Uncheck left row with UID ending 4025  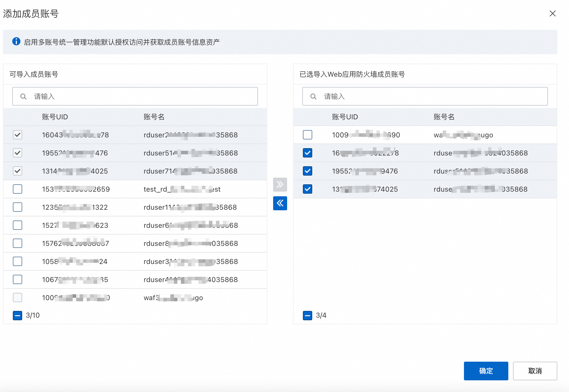pos(18,171)
